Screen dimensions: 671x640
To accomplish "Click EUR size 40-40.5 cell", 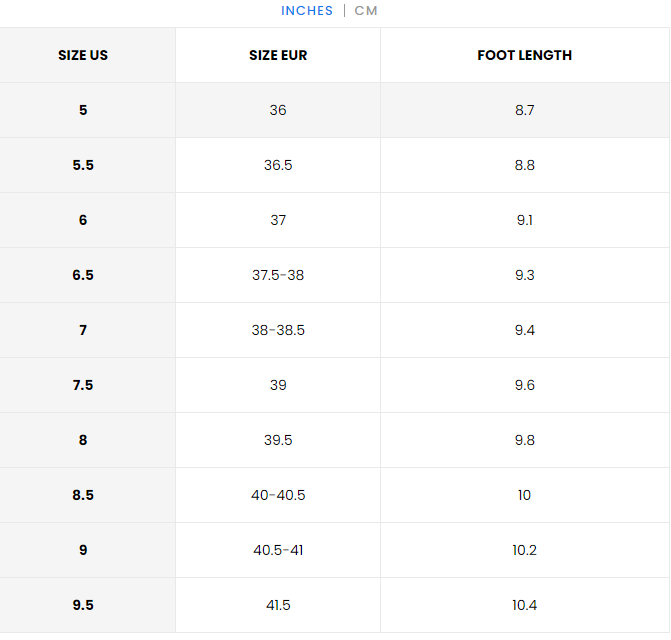I will click(278, 495).
